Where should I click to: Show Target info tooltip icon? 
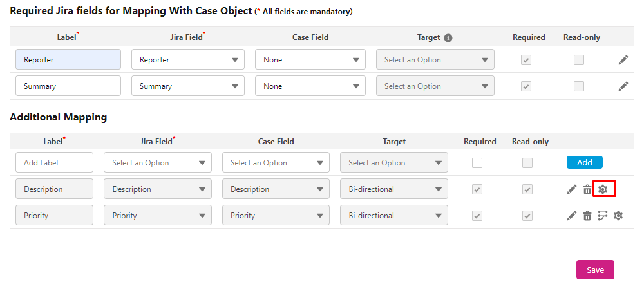pyautogui.click(x=448, y=38)
